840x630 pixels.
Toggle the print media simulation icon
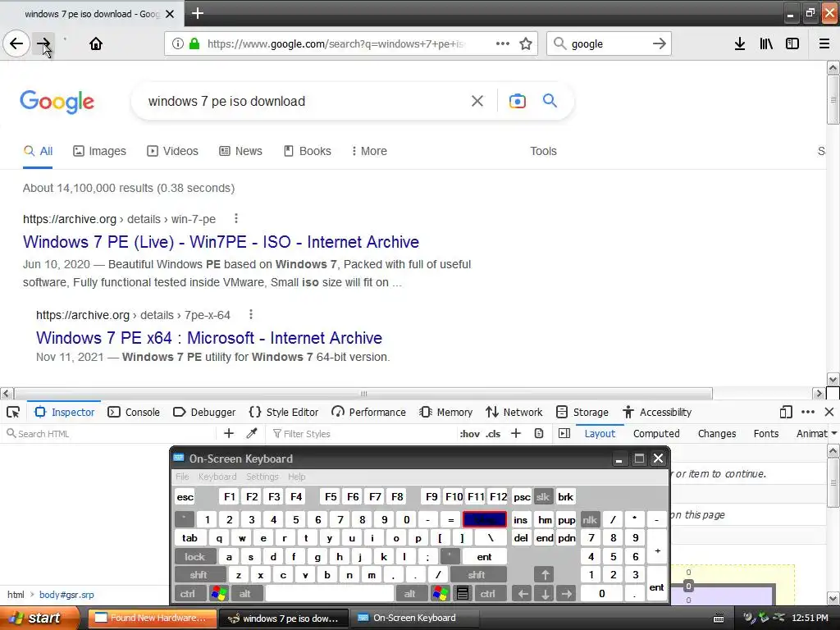539,433
